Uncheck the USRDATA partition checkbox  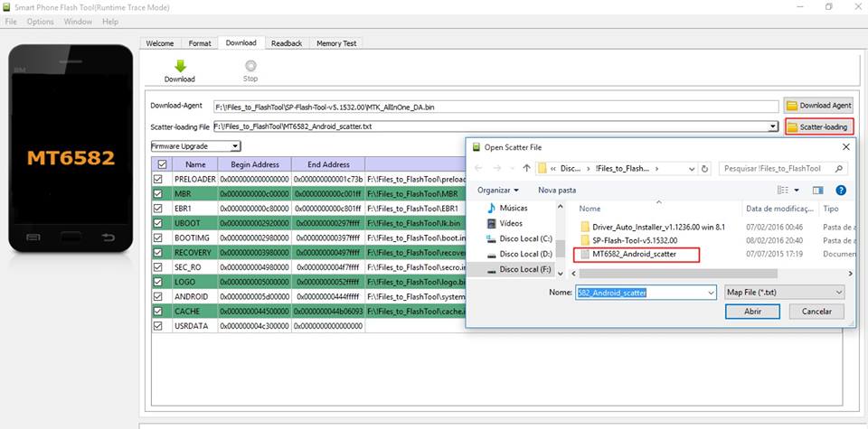(157, 326)
